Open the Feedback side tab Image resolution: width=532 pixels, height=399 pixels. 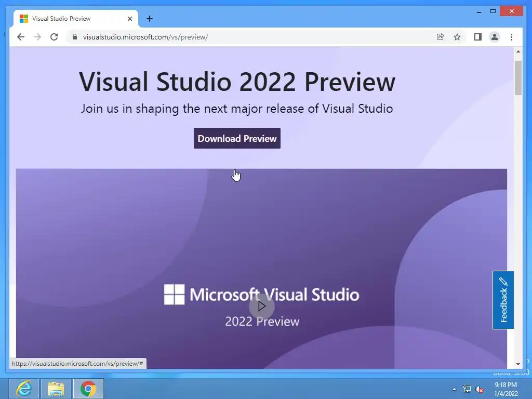point(503,300)
